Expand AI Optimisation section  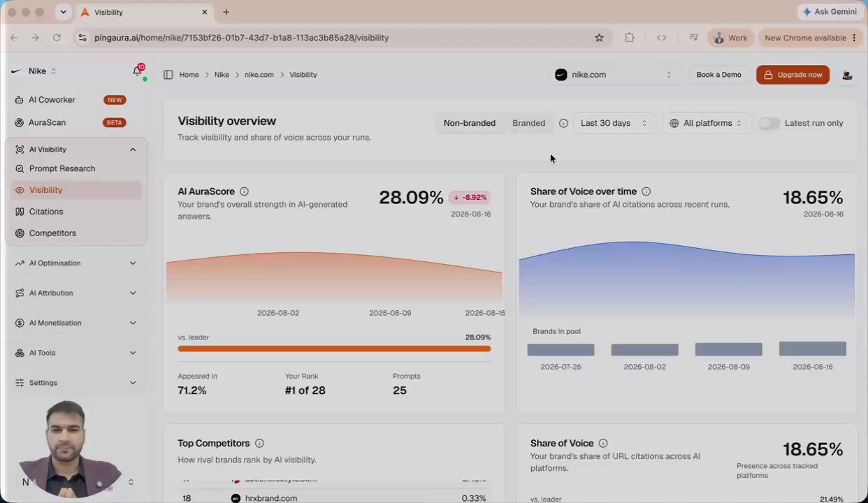75,263
